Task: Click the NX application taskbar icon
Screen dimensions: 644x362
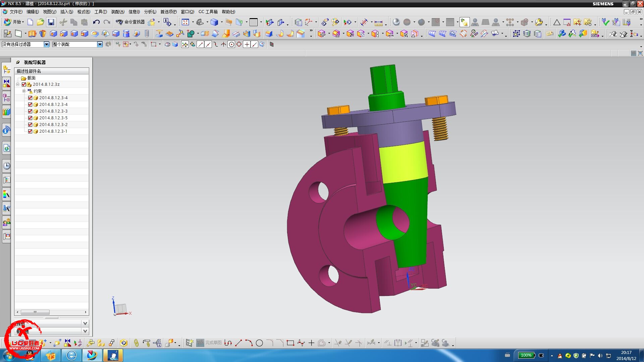Action: click(92, 355)
